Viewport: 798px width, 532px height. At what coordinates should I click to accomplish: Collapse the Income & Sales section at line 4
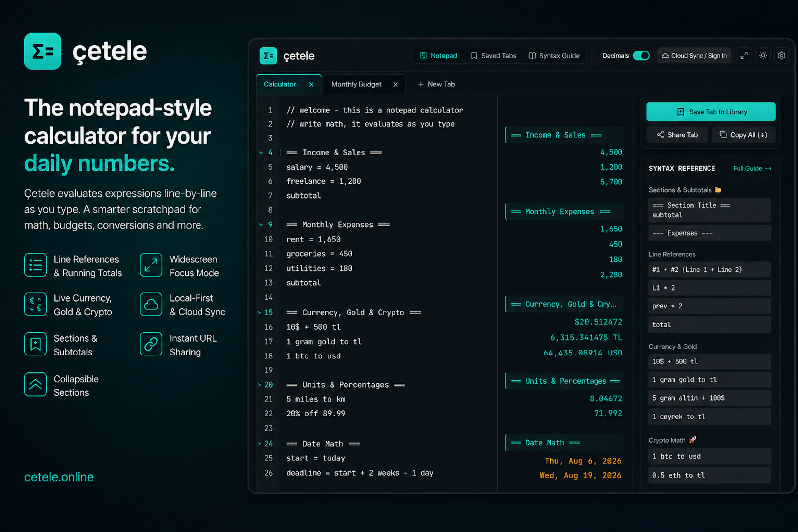coord(261,153)
